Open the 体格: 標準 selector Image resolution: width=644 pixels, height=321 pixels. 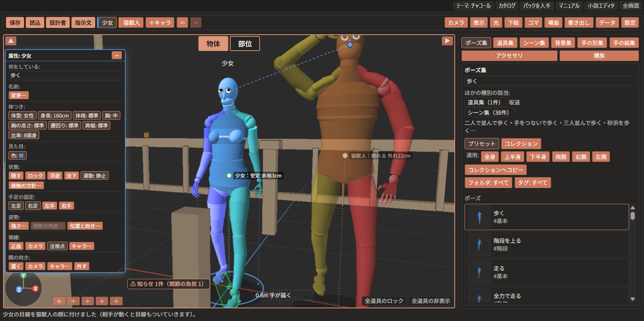click(x=87, y=116)
